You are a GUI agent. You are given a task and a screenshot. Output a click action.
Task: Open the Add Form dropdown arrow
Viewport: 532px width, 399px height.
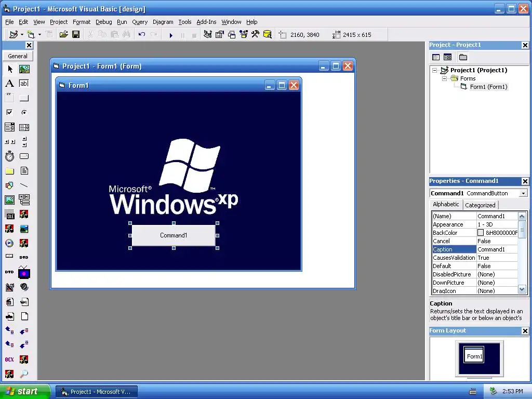point(39,34)
